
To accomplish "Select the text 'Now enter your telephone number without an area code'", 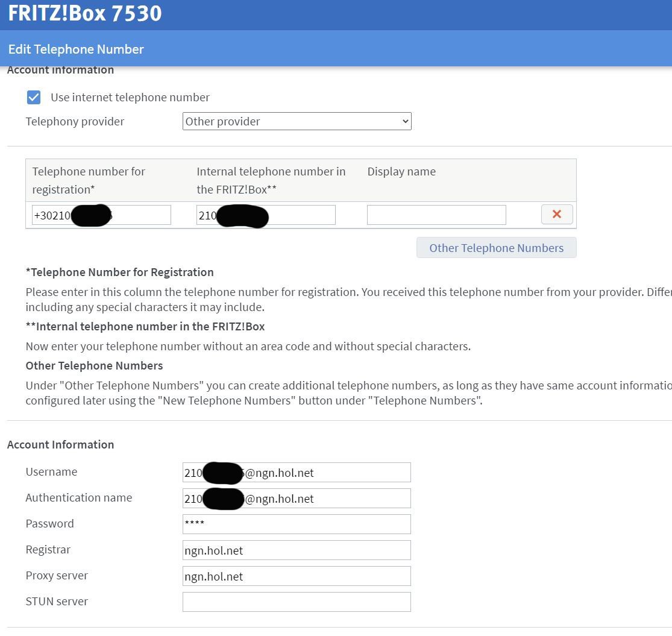I will [x=168, y=346].
